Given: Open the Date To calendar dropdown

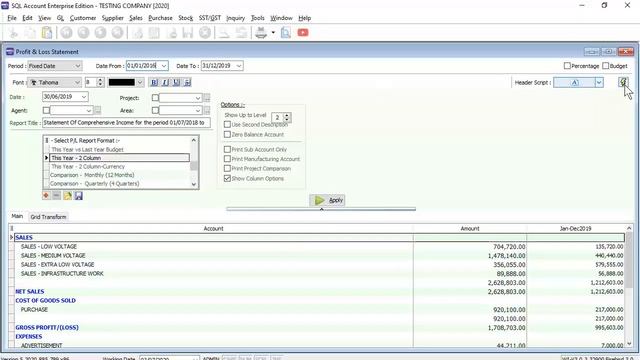Looking at the screenshot, I should coord(239,66).
